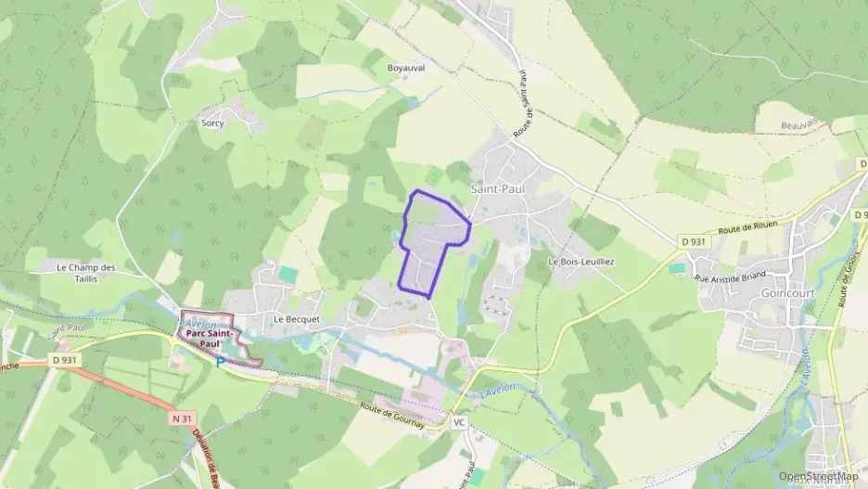Click the Goincourt town label
The image size is (868, 489).
point(788,292)
